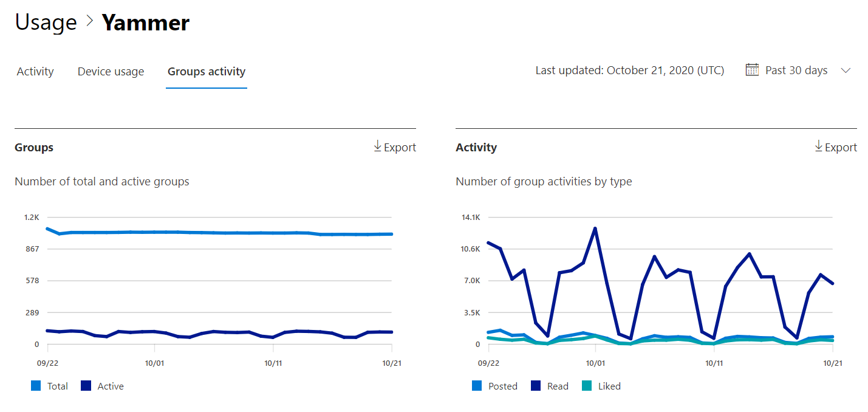This screenshot has height=412, width=868.
Task: Click the 10/11 date label in Activity chart
Action: tap(714, 363)
